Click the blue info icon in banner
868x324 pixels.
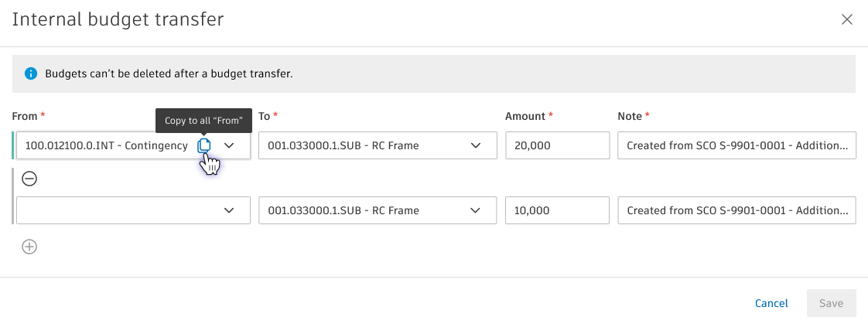point(31,74)
